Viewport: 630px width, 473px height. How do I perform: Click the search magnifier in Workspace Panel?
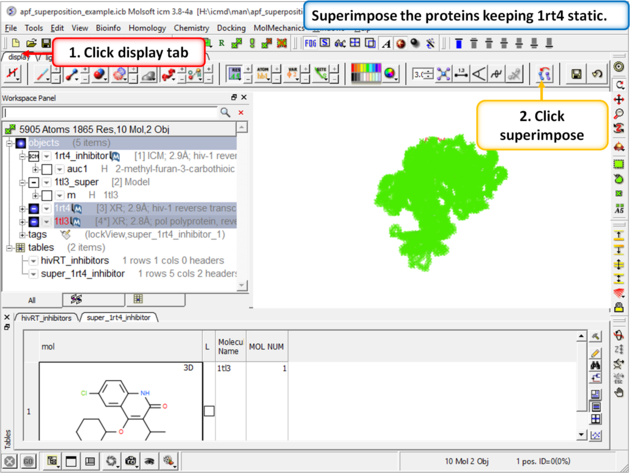(x=226, y=113)
